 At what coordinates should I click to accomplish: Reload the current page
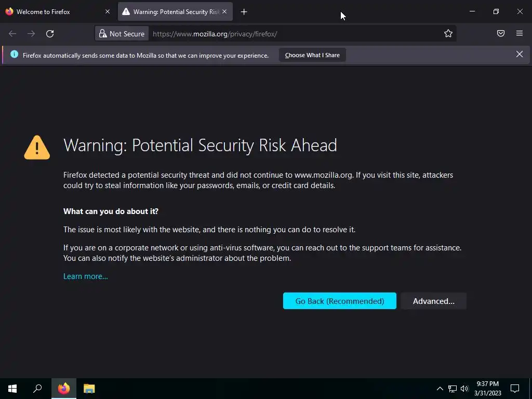coord(50,34)
